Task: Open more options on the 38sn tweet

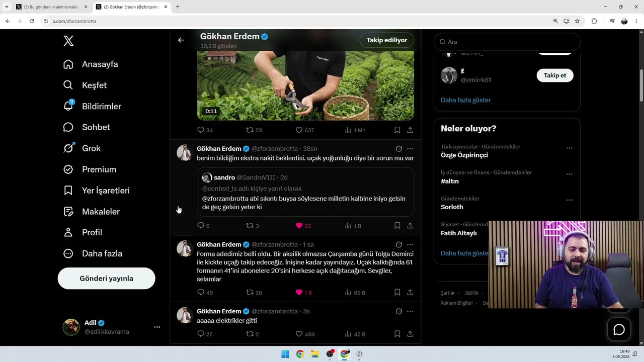Action: click(x=410, y=149)
